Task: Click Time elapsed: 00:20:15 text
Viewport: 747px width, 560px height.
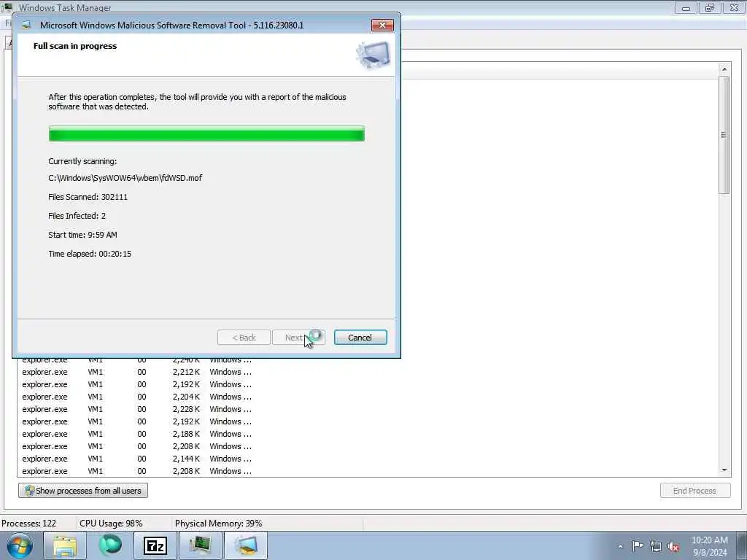Action: pos(90,254)
